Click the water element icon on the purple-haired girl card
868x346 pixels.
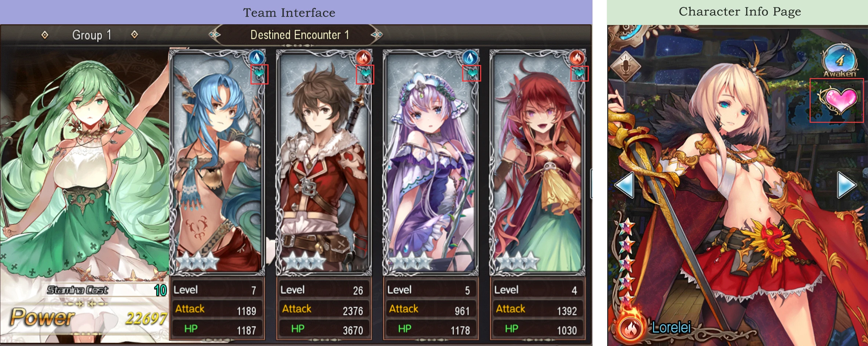pos(470,58)
